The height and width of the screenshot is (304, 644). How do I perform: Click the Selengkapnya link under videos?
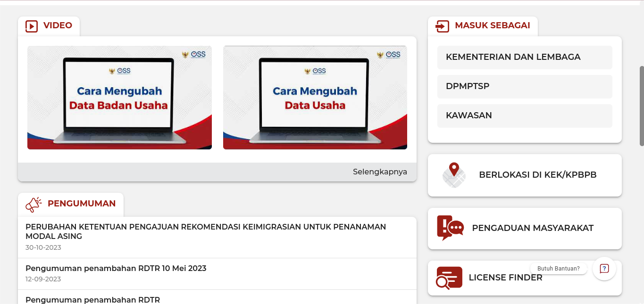[380, 172]
